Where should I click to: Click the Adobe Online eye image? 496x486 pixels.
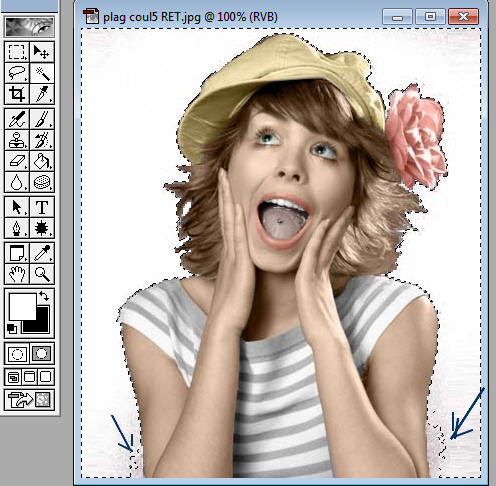[30, 27]
